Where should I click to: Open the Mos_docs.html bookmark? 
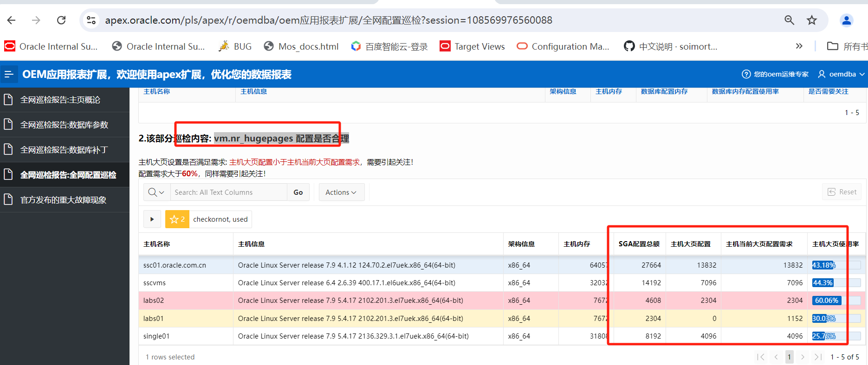[301, 46]
